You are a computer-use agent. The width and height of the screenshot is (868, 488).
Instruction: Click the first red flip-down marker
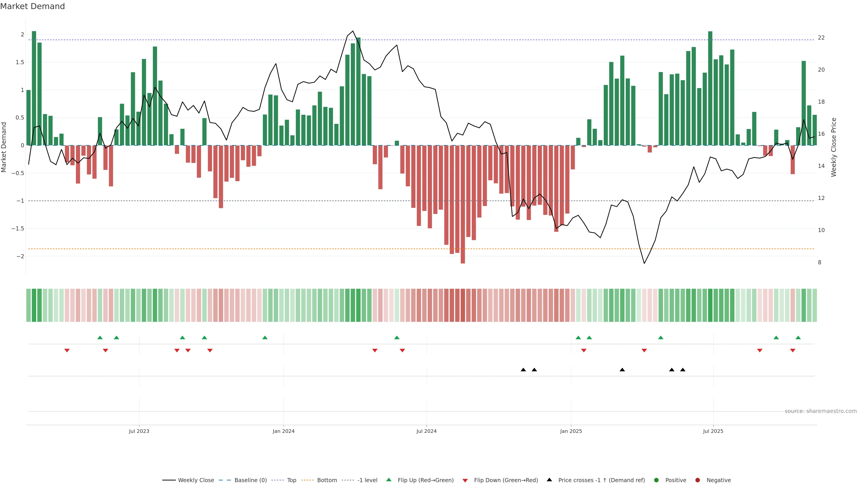click(x=67, y=351)
